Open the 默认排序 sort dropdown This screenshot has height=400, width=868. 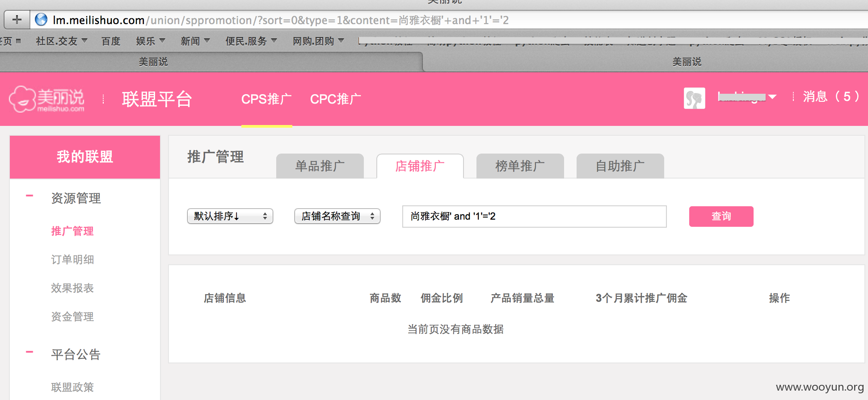(230, 216)
